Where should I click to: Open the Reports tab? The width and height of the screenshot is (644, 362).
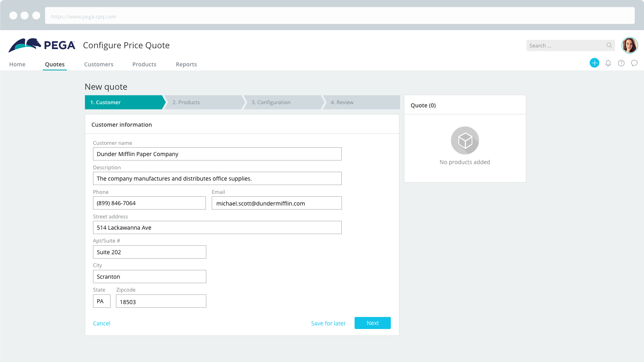point(186,64)
